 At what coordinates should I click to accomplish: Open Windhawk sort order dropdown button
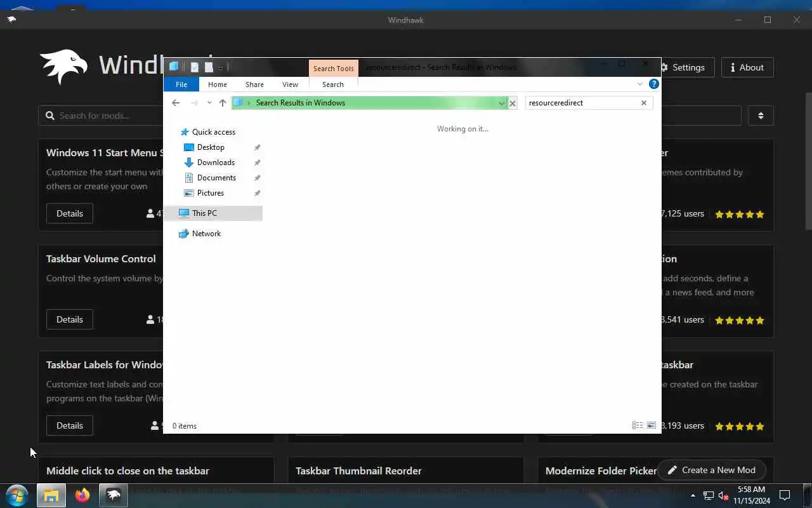coord(761,116)
